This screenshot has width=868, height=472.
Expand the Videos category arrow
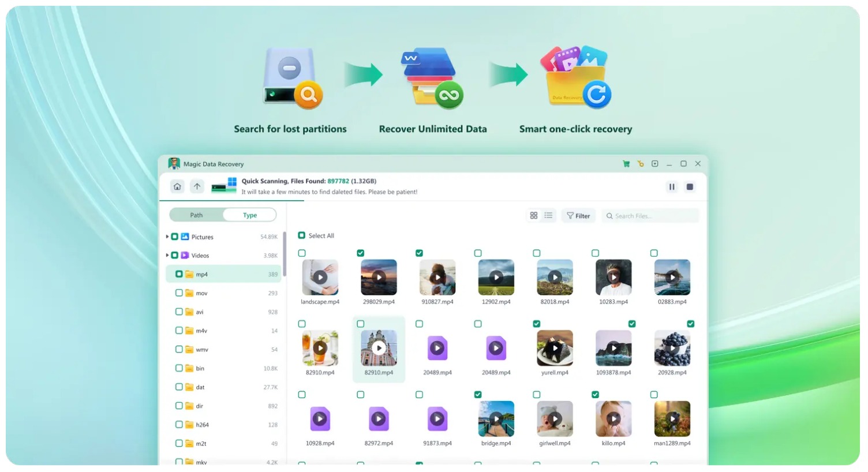tap(167, 255)
